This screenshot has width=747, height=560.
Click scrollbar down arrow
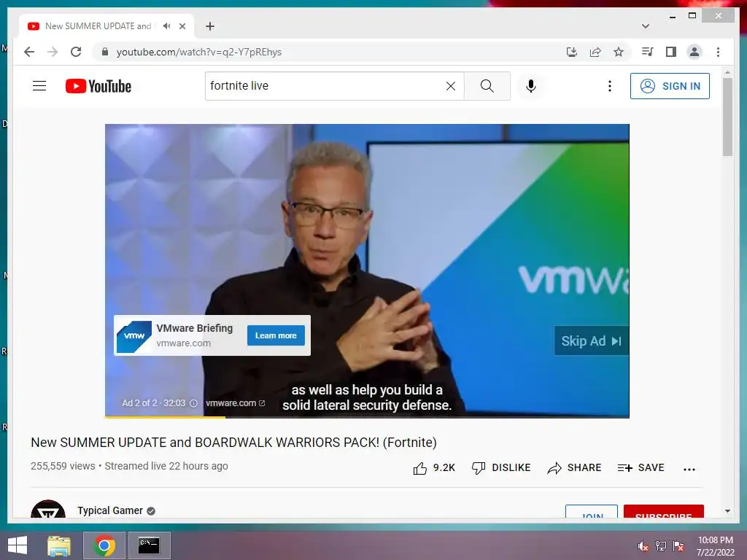coord(727,511)
